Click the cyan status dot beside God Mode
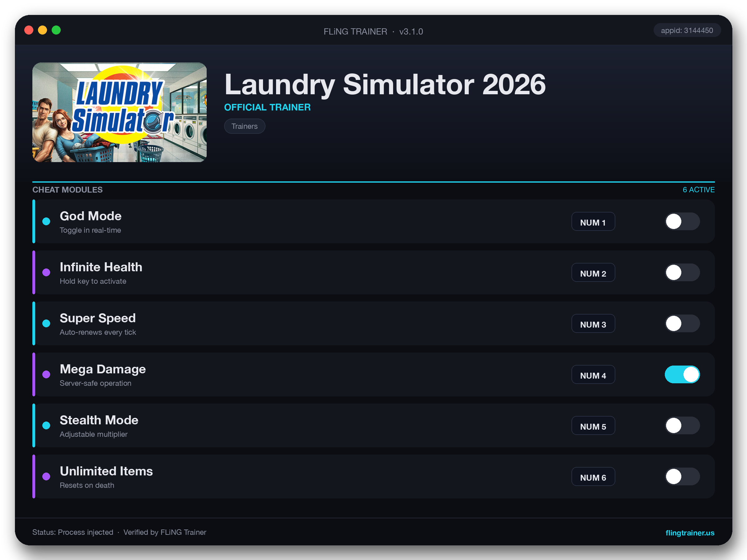 46,222
